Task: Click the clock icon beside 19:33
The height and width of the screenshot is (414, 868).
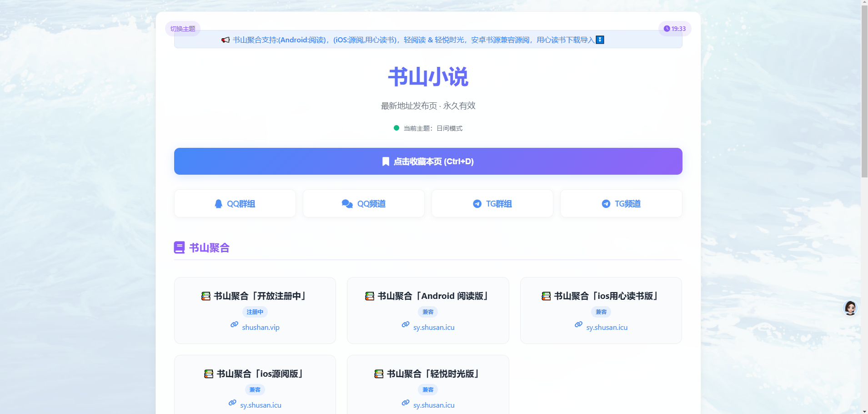Action: (x=667, y=29)
